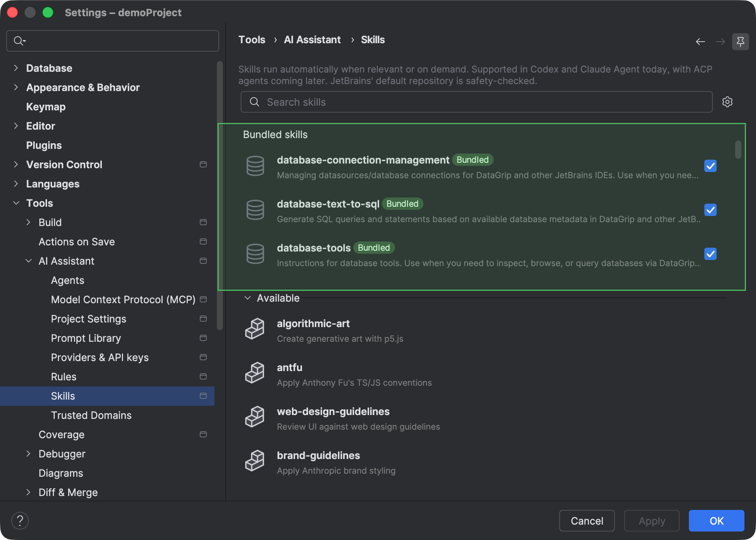Click project-level icon next to Skills row
The image size is (756, 540).
click(x=203, y=396)
